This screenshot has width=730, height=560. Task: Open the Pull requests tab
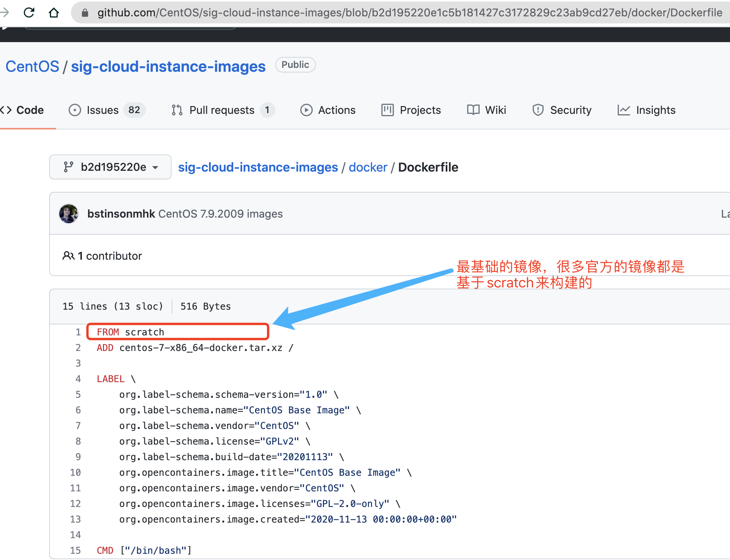pos(223,110)
